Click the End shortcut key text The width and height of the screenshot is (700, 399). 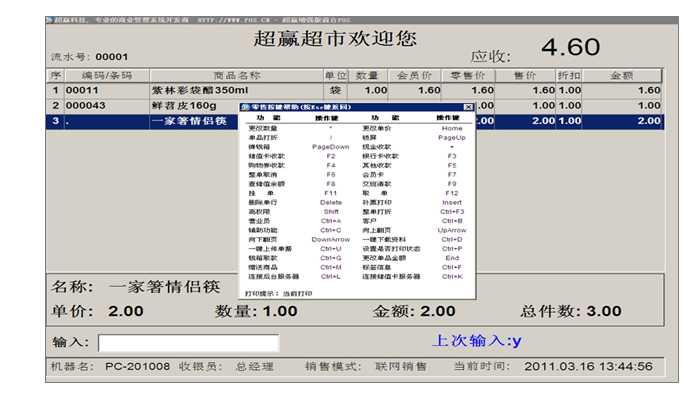click(x=452, y=258)
